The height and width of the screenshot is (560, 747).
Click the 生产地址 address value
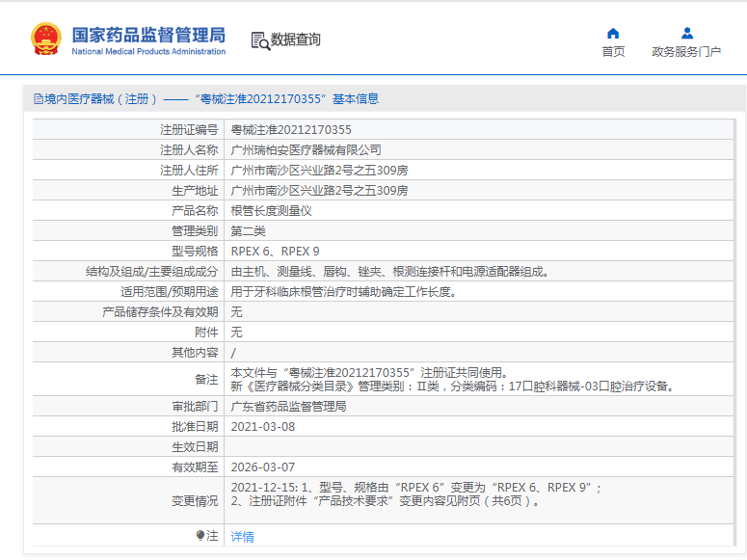pyautogui.click(x=319, y=191)
